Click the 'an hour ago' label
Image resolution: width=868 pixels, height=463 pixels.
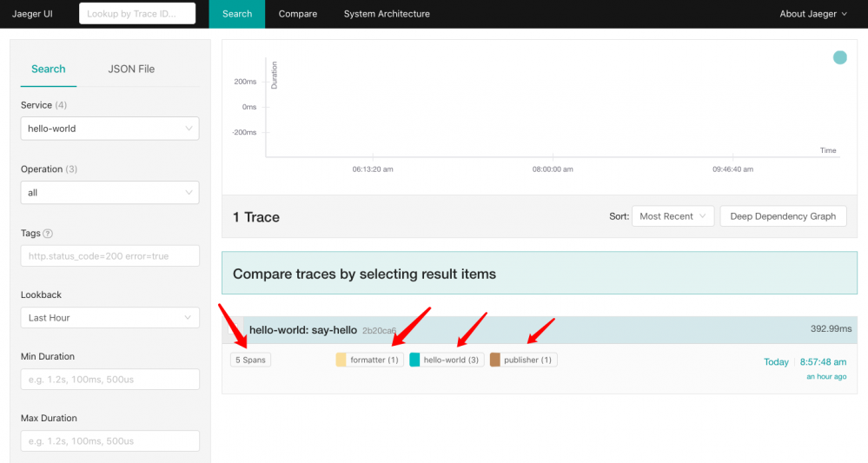(x=826, y=377)
